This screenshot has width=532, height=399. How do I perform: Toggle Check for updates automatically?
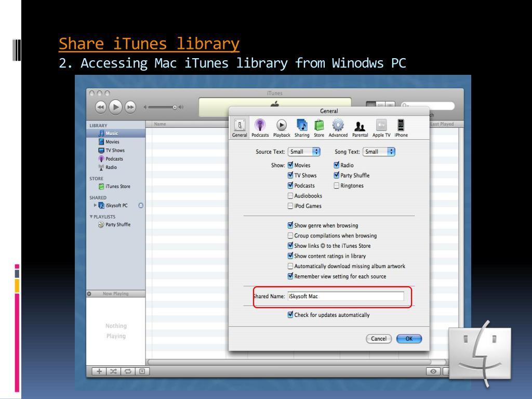click(x=290, y=315)
